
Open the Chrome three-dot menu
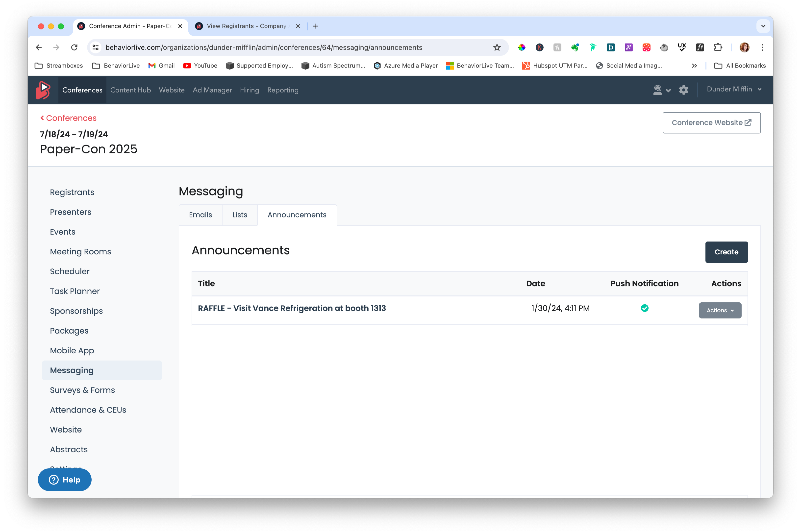pos(762,48)
